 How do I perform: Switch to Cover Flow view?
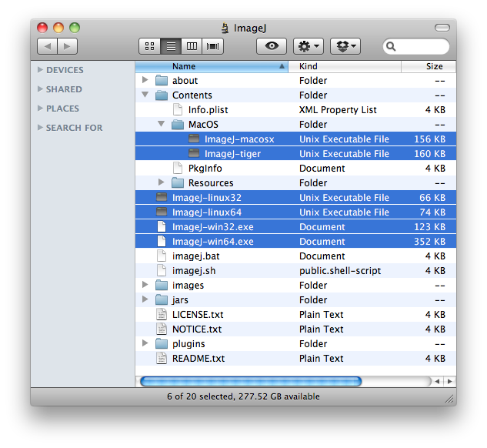coord(213,46)
